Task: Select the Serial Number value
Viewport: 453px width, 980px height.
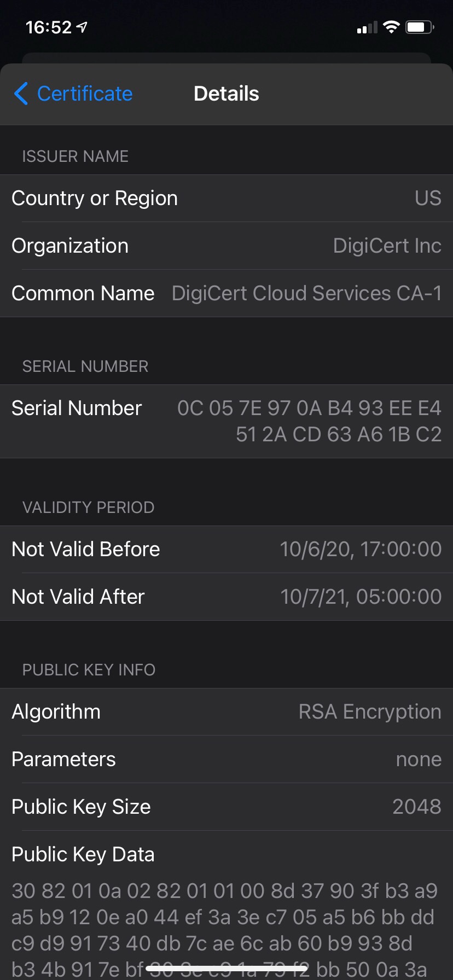Action: pos(309,421)
